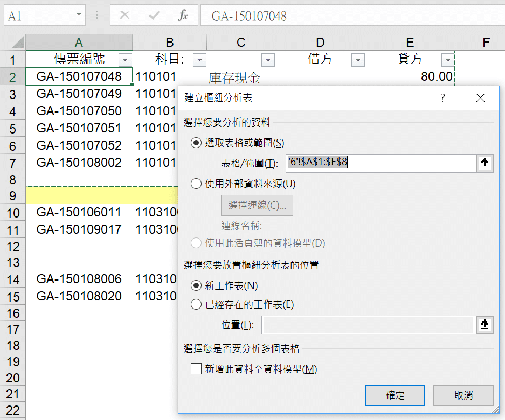Click the dialog resize grip corner
Viewport: 505px width, 420px height.
[496, 410]
